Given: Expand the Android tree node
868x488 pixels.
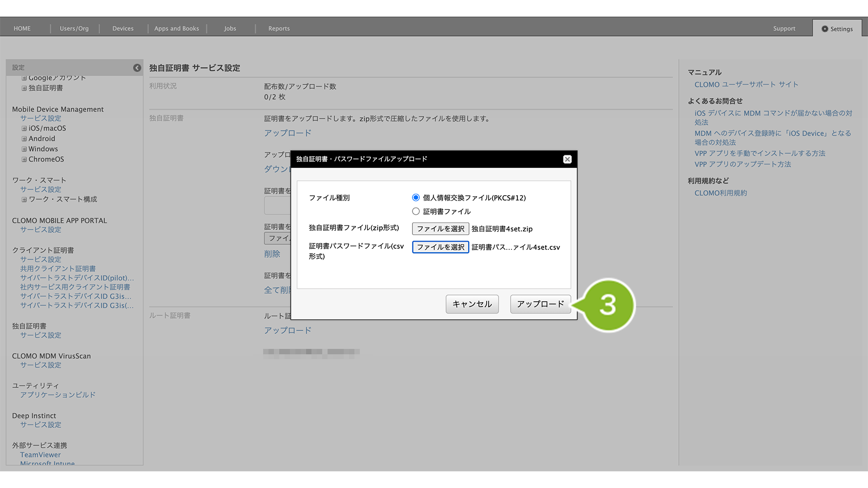Looking at the screenshot, I should (x=24, y=139).
